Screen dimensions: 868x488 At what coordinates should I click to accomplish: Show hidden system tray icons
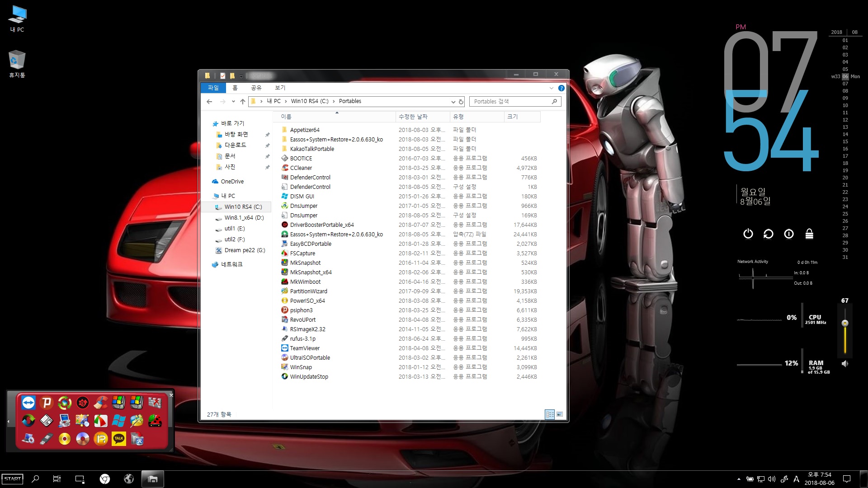[739, 479]
